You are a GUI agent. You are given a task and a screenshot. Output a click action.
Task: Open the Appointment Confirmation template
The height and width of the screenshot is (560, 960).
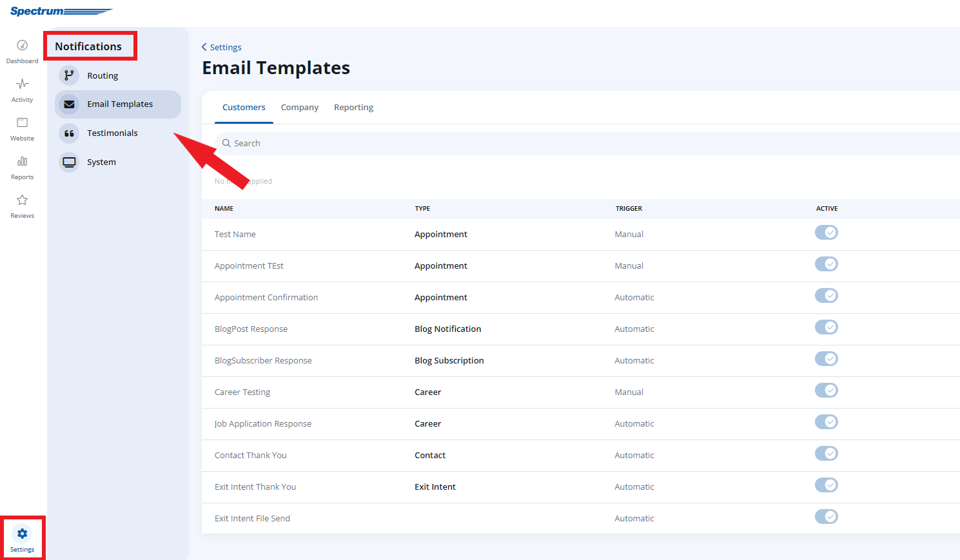click(266, 297)
